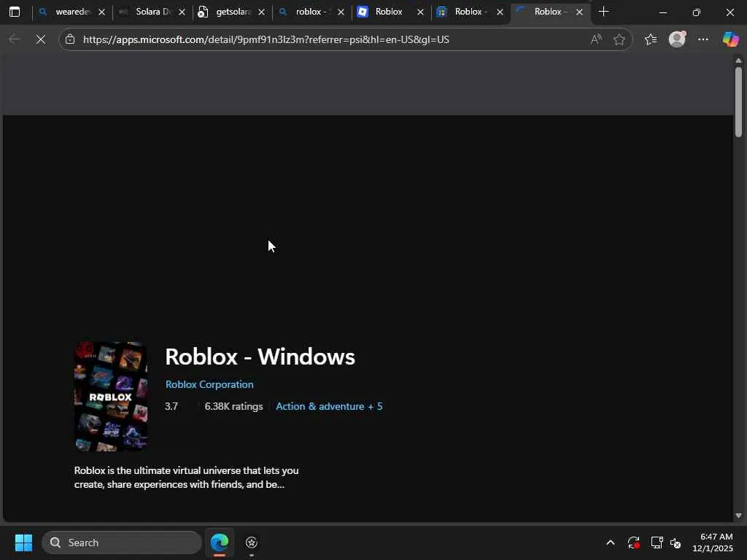Open the network status tray icon
Image resolution: width=747 pixels, height=560 pixels.
pyautogui.click(x=657, y=542)
